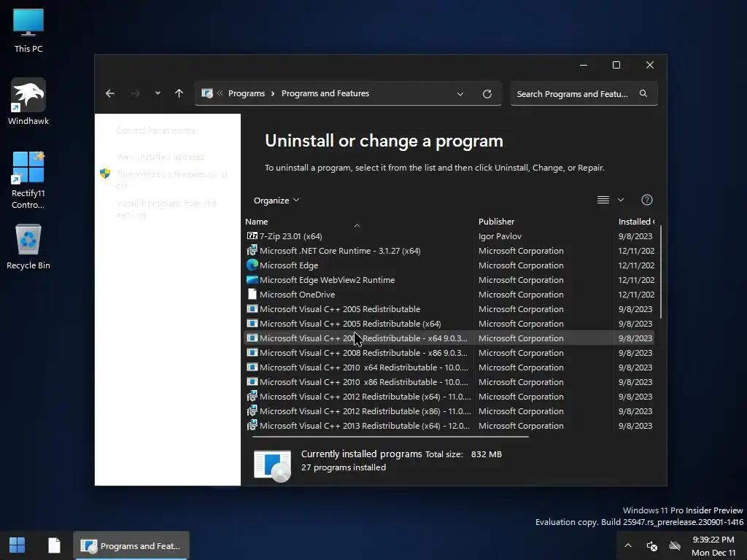The width and height of the screenshot is (747, 560).
Task: Open the Windhawk desktop shortcut
Action: [x=28, y=101]
